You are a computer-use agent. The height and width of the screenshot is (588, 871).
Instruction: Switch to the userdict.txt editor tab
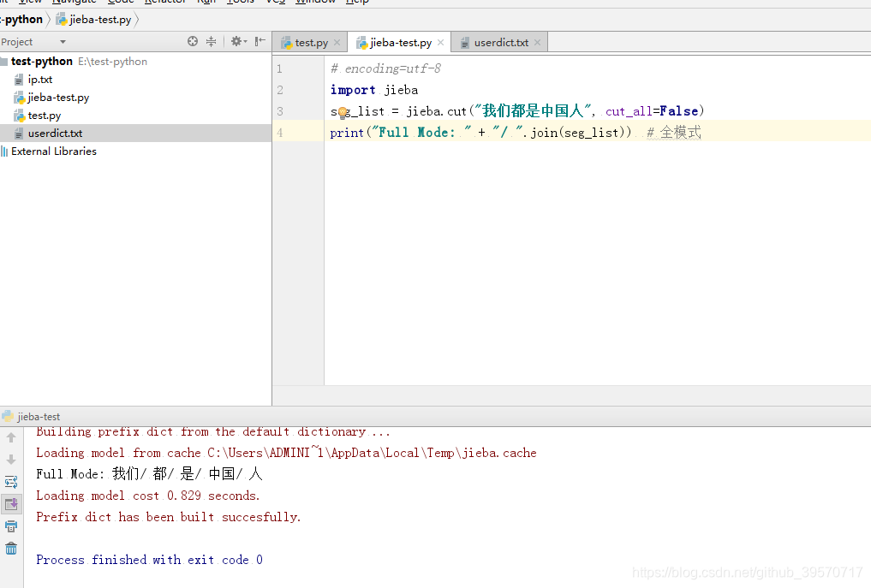click(x=501, y=42)
